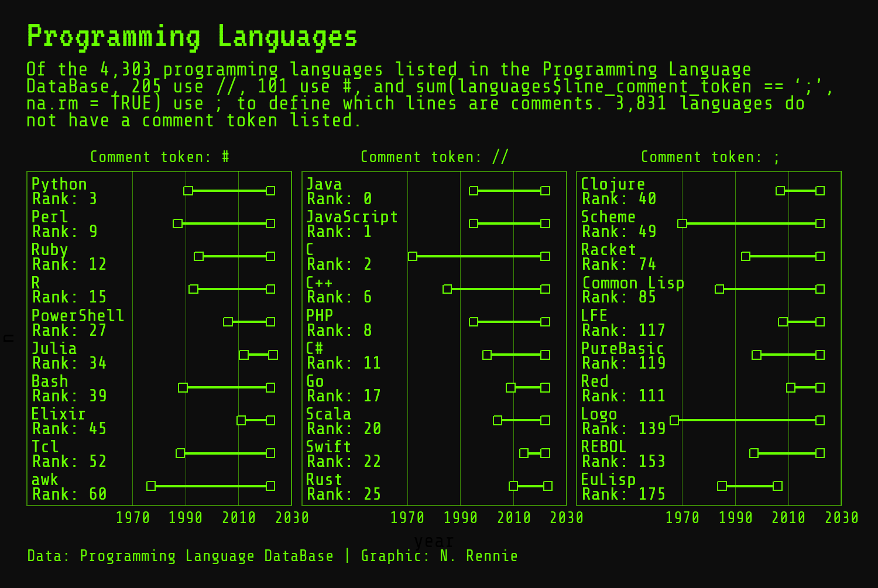Click the "Clojure Rank: 40" label
Screen dimensions: 878x588
(x=619, y=191)
